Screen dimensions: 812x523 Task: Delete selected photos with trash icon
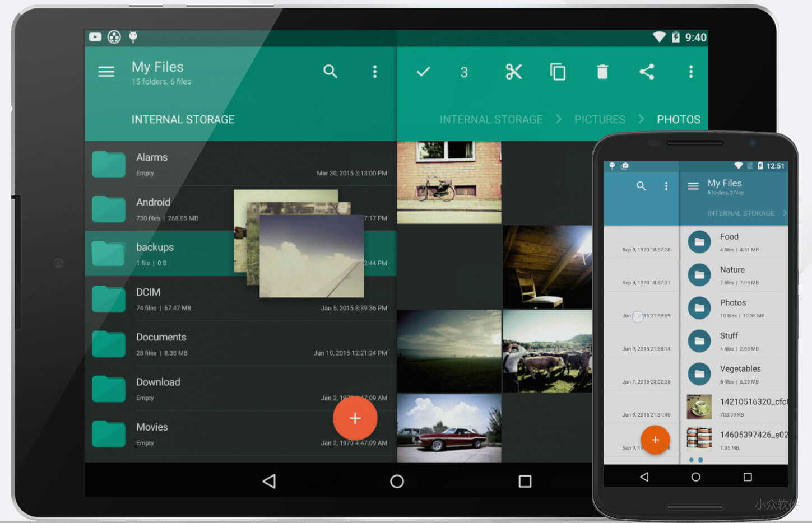pyautogui.click(x=602, y=72)
